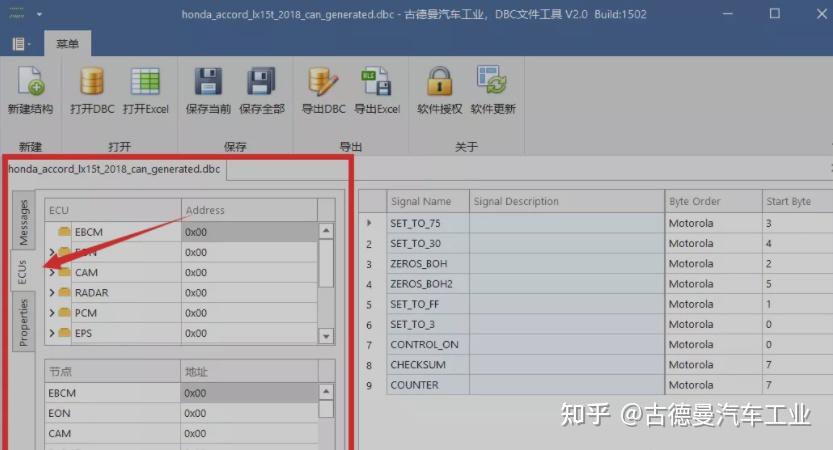Select CAM in the ECU tree
The width and height of the screenshot is (833, 450).
tap(86, 273)
